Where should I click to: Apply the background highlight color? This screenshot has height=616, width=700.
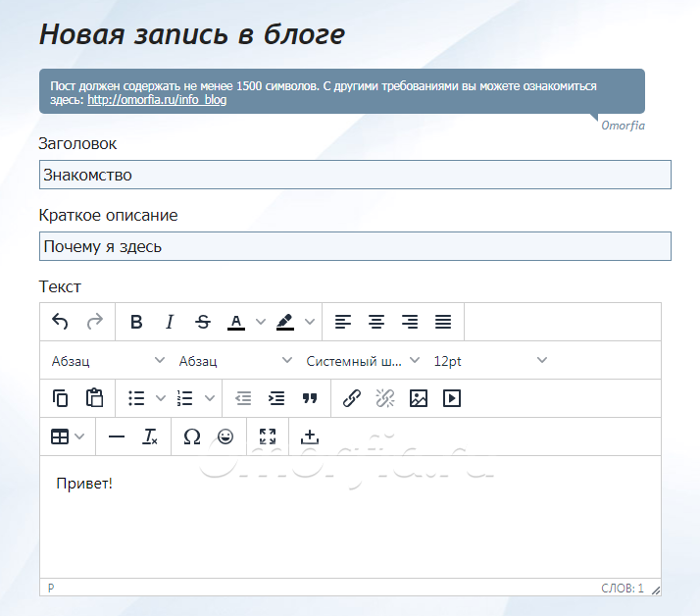285,322
